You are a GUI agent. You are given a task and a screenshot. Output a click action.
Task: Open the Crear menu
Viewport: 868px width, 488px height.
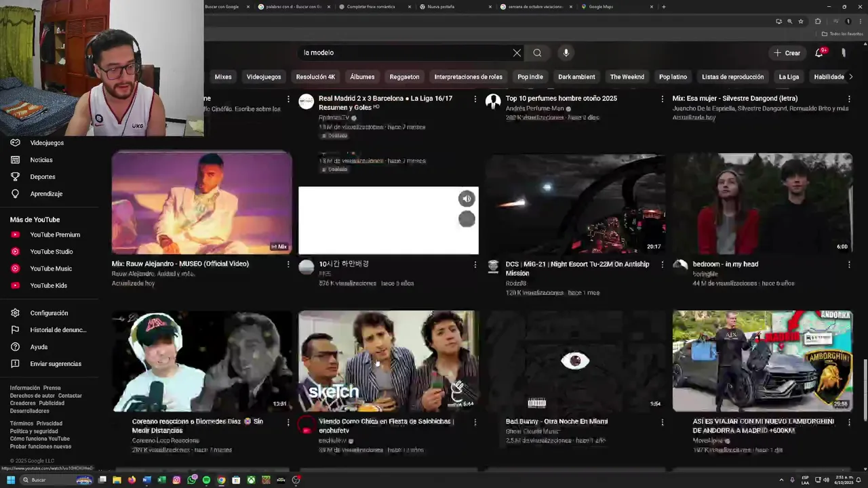coord(787,53)
